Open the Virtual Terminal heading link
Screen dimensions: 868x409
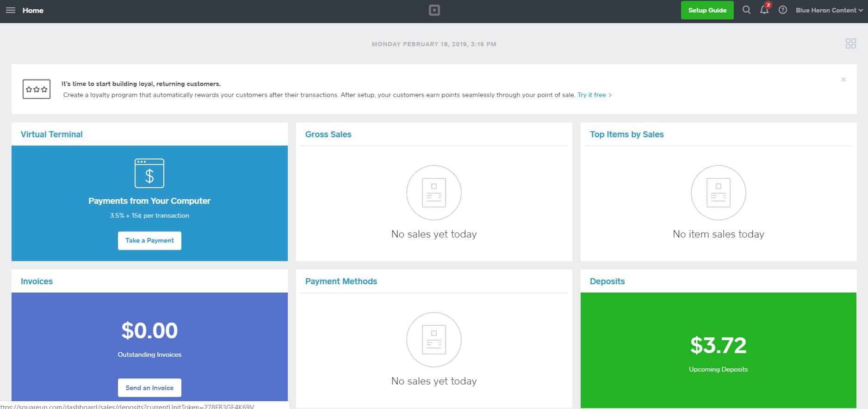(51, 134)
